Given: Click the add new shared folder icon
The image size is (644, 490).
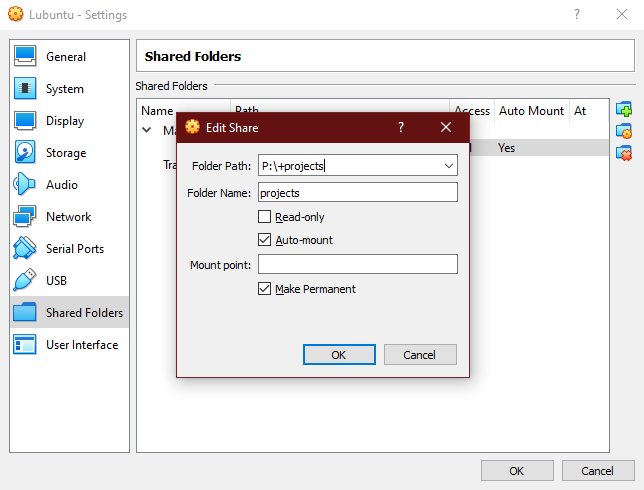Looking at the screenshot, I should [x=624, y=109].
